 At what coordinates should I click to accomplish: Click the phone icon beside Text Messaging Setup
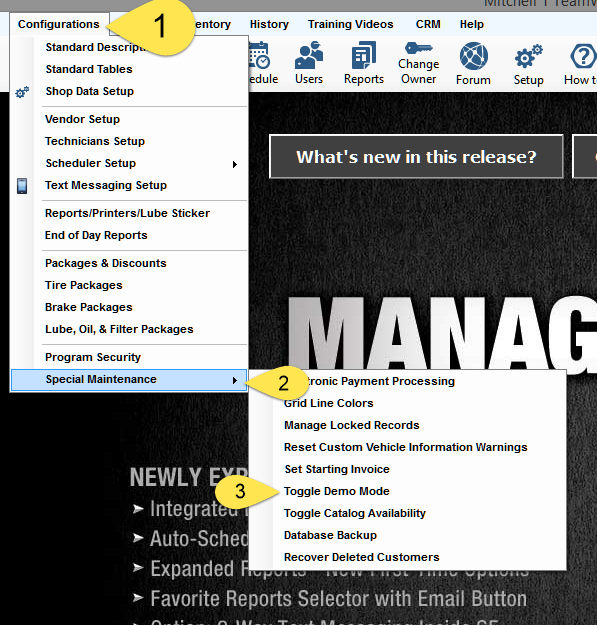point(22,186)
